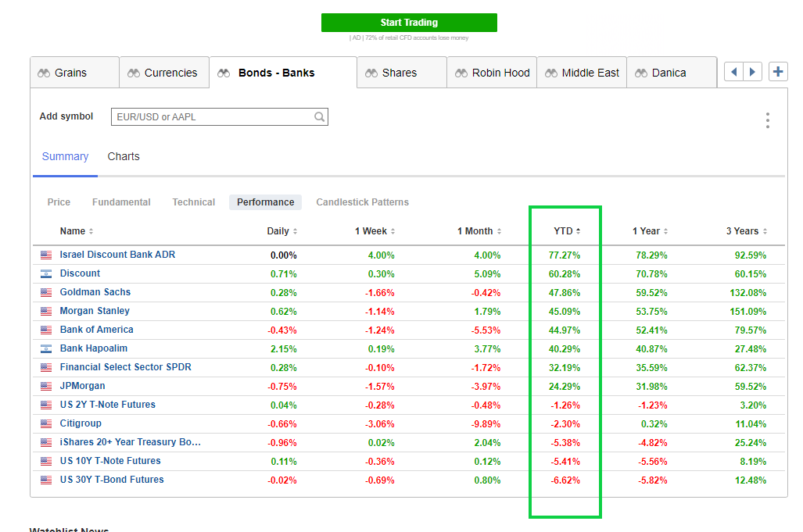
Task: Open the Discount instrument link
Action: (80, 273)
